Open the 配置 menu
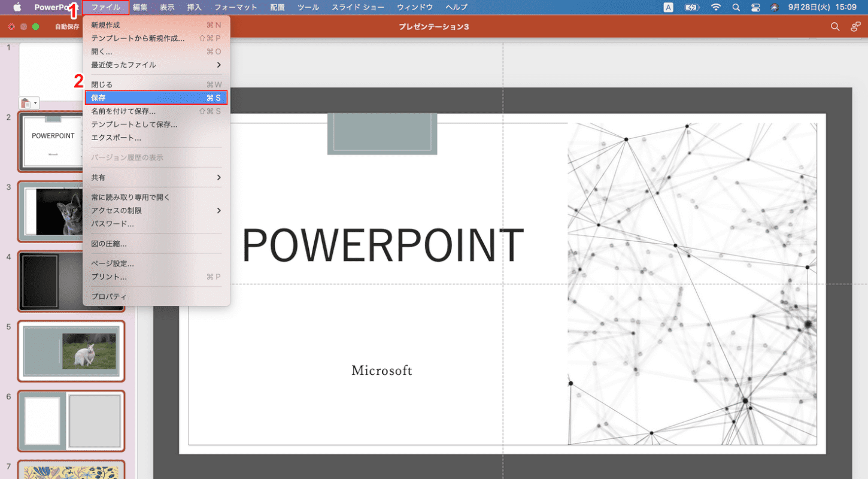This screenshot has height=479, width=868. [277, 7]
